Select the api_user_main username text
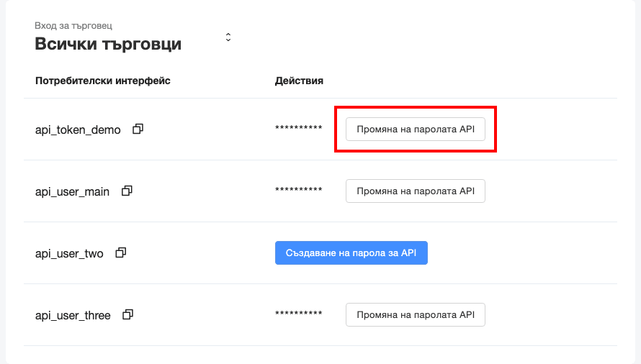This screenshot has width=641, height=364. tap(72, 192)
